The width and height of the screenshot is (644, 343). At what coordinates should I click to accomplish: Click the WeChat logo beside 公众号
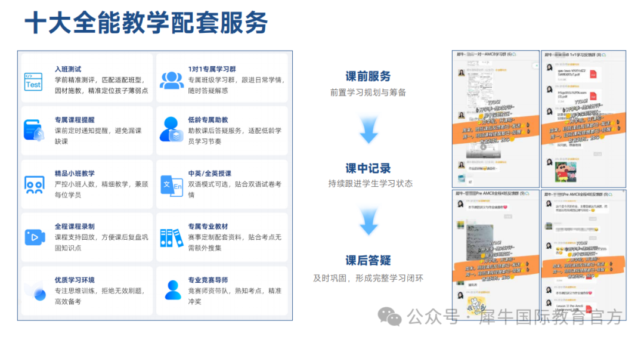[x=389, y=317]
